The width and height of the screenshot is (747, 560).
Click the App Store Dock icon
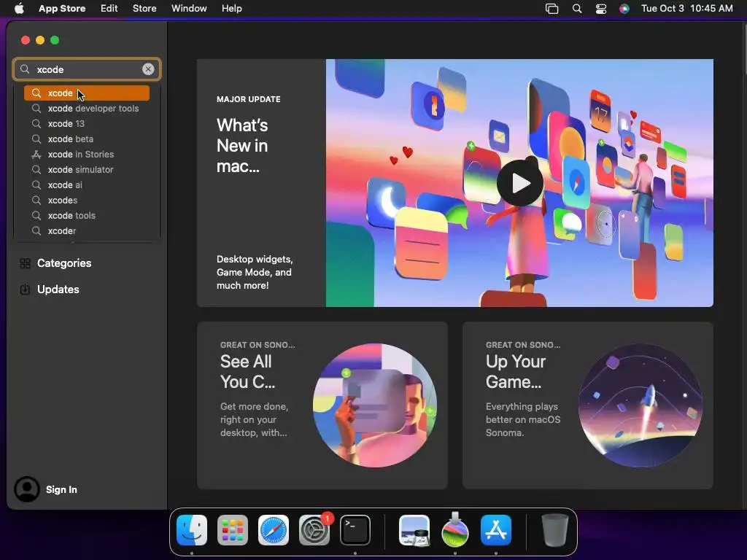(x=496, y=530)
